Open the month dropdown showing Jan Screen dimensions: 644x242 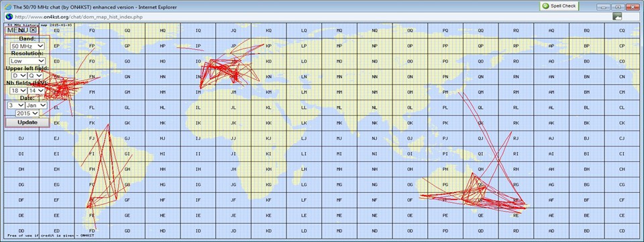coord(36,106)
